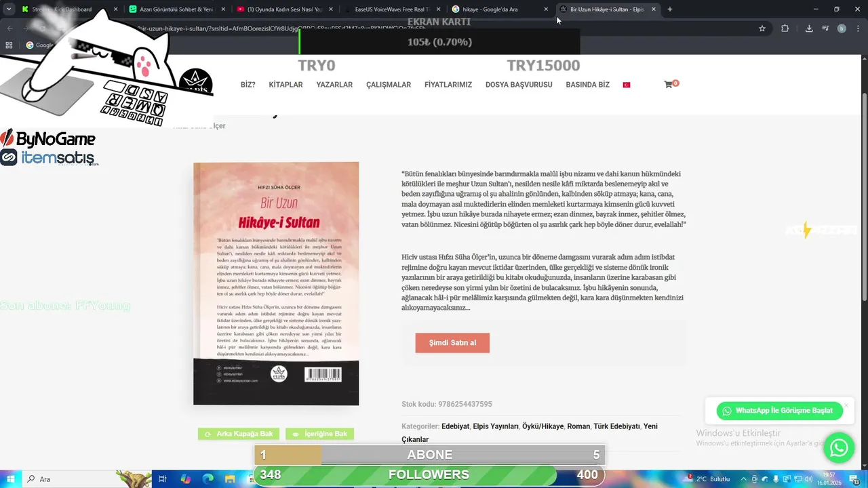
Task: Open the notification center icon
Action: click(x=854, y=479)
